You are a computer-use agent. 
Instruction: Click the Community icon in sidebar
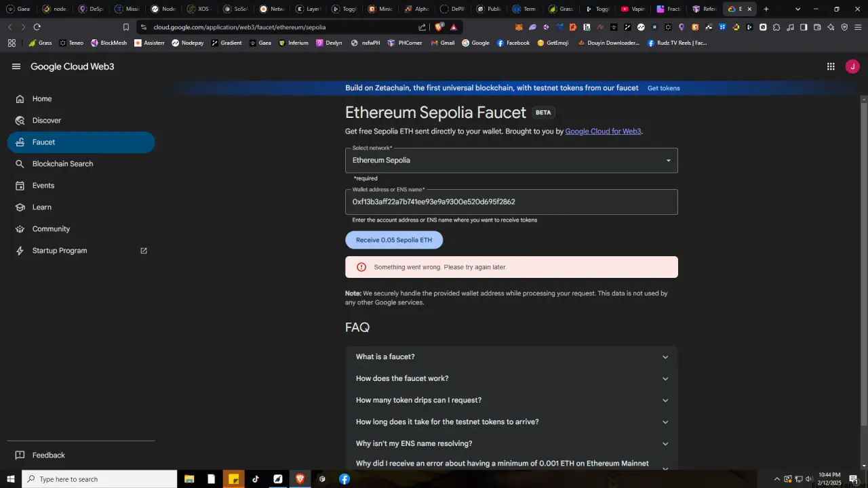(20, 229)
